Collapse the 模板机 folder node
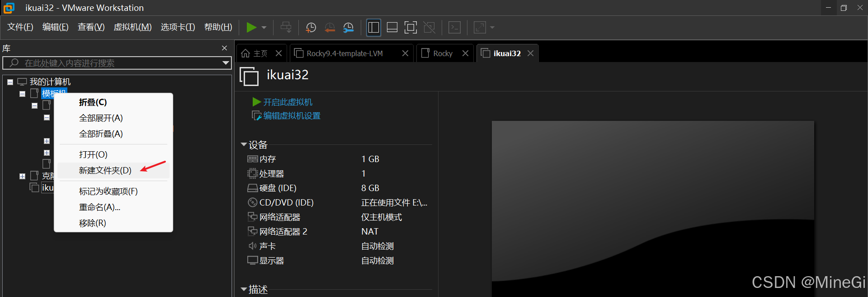868x297 pixels. (22, 94)
